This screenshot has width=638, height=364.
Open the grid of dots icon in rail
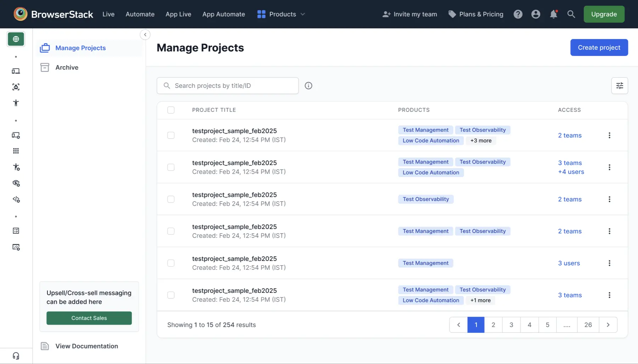coord(16,151)
